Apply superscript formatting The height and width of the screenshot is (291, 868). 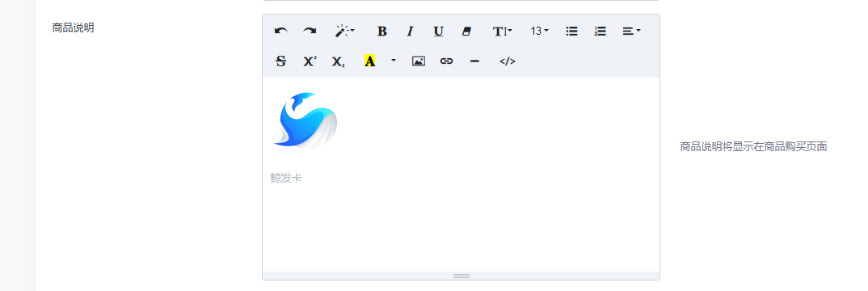(310, 61)
